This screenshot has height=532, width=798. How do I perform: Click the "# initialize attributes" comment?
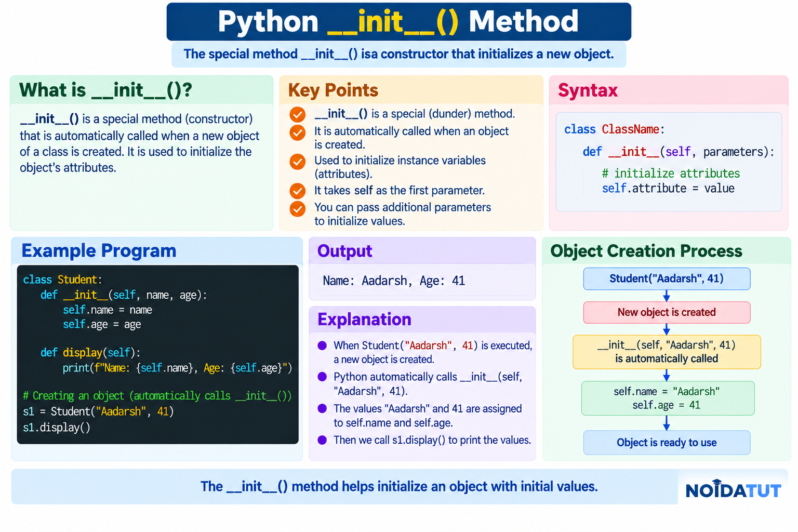(671, 174)
